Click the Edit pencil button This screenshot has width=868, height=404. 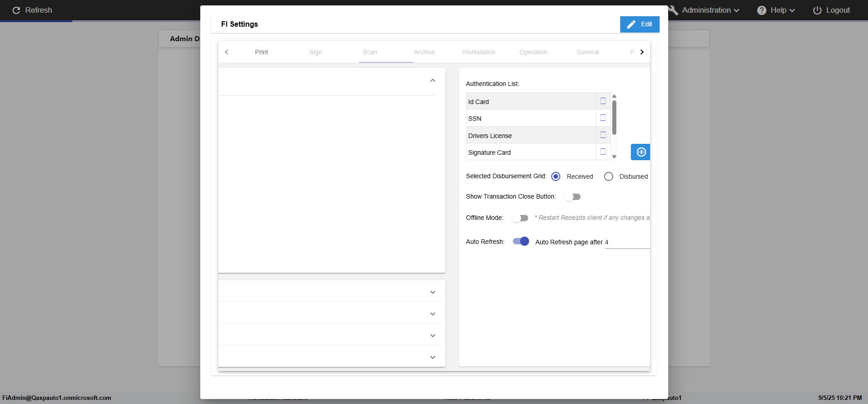click(x=640, y=24)
